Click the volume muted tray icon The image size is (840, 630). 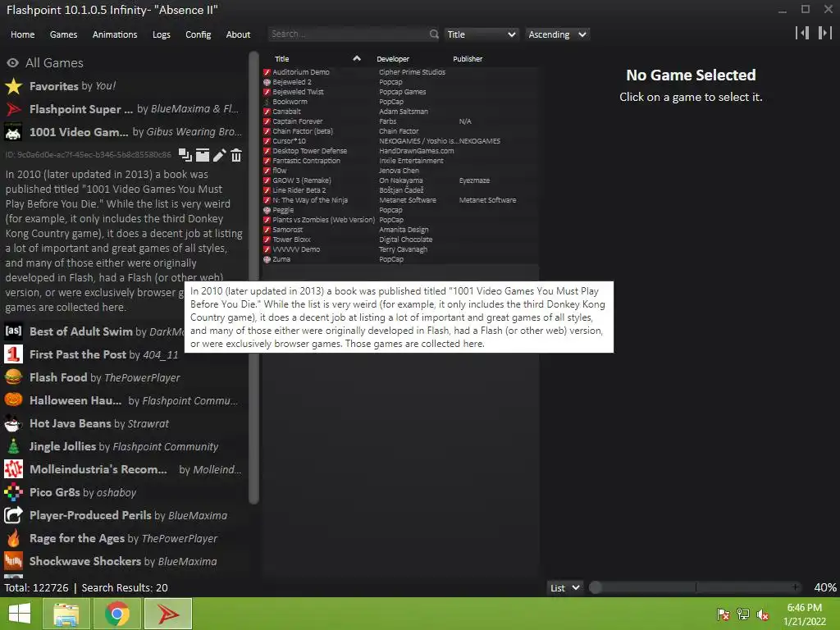point(763,614)
